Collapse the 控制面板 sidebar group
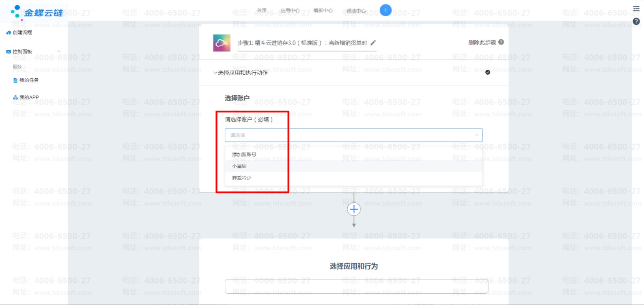Viewport: 644px width, 305px height. [59, 52]
